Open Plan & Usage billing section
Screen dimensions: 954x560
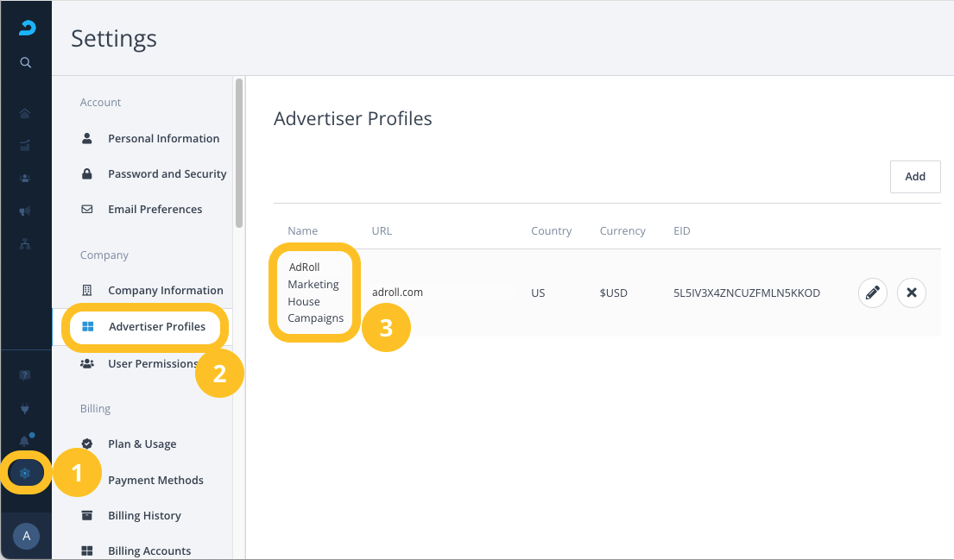(x=142, y=444)
